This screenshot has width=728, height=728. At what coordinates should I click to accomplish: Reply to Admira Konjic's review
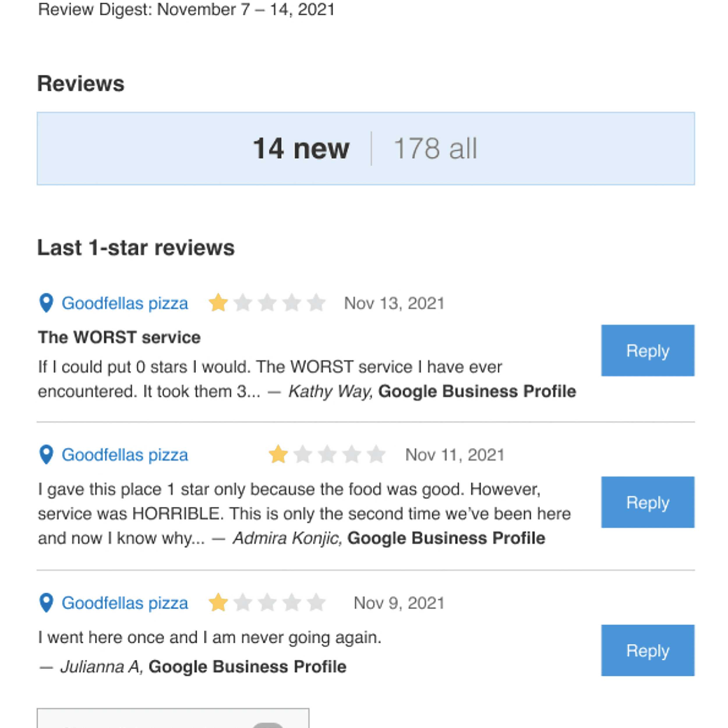pyautogui.click(x=647, y=502)
